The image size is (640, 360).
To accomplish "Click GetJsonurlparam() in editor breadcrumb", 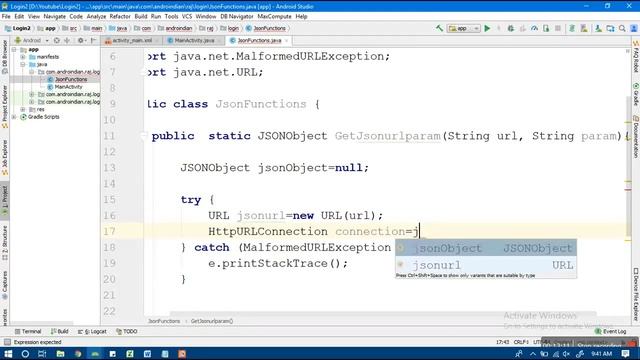I will pyautogui.click(x=212, y=321).
